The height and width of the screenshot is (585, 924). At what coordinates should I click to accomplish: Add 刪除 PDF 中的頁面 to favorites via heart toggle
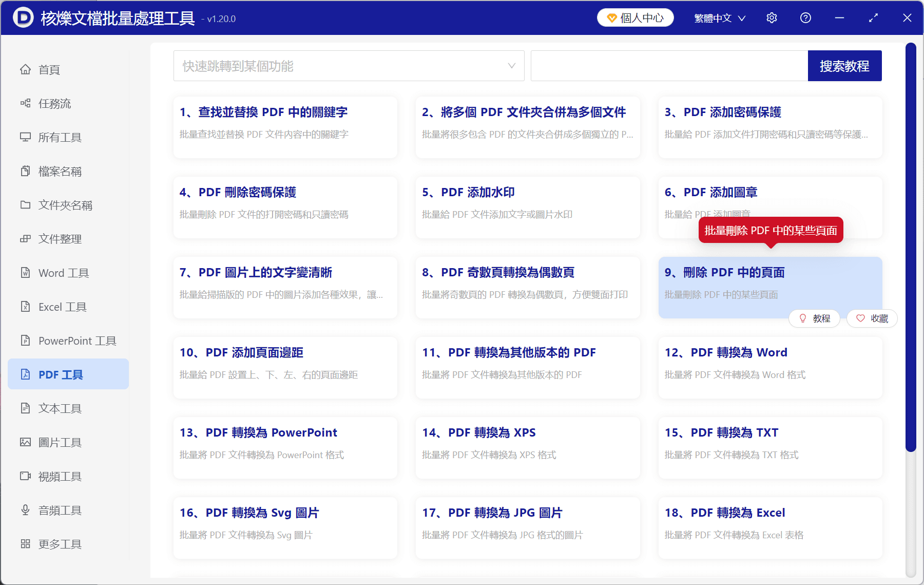(x=872, y=318)
